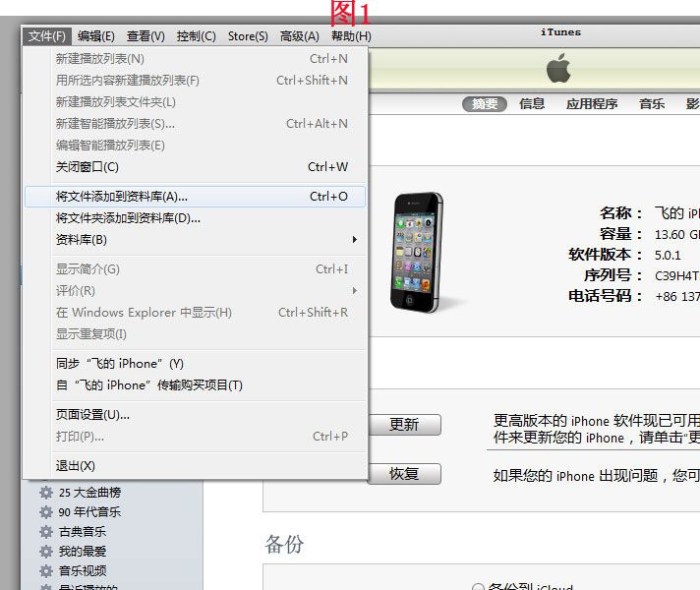
Task: Select 将文件添加到资料库(A)... menu entry
Action: click(x=196, y=197)
